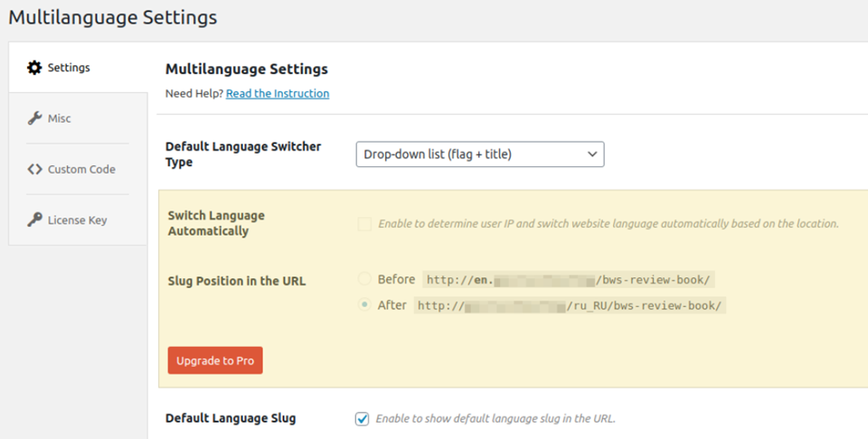The height and width of the screenshot is (439, 868).
Task: Select the Before slug position radio button
Action: (364, 280)
